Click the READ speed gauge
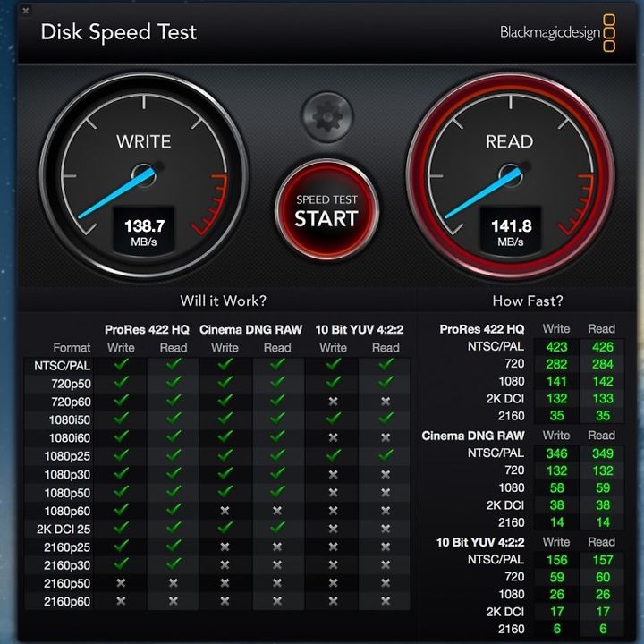 (x=510, y=176)
